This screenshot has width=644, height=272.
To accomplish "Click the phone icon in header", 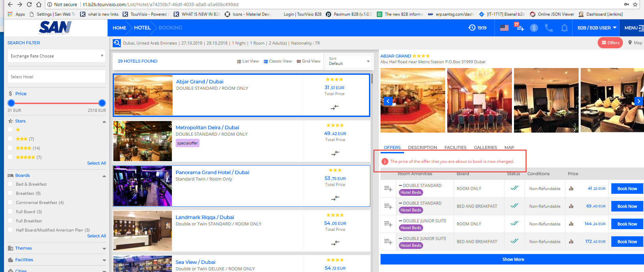I will click(x=549, y=28).
